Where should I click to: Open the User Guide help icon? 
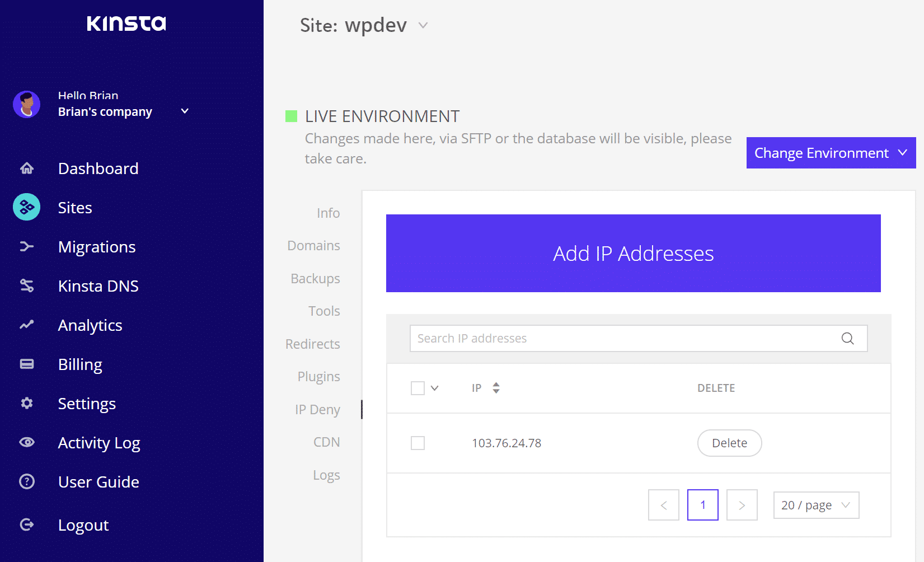(x=26, y=481)
